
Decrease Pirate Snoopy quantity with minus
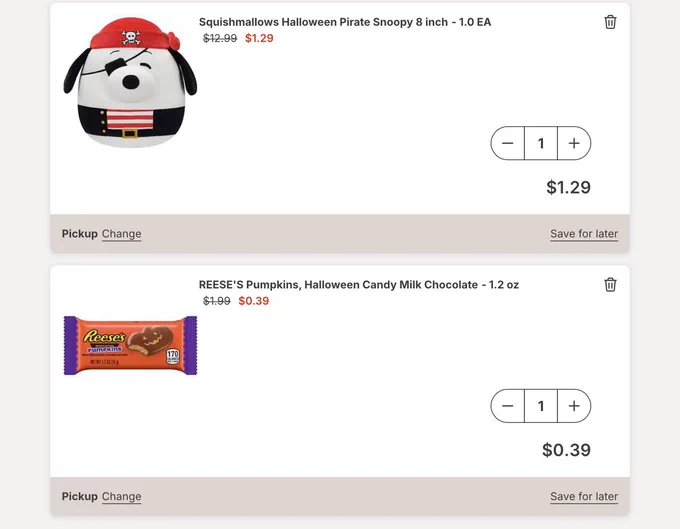point(508,143)
